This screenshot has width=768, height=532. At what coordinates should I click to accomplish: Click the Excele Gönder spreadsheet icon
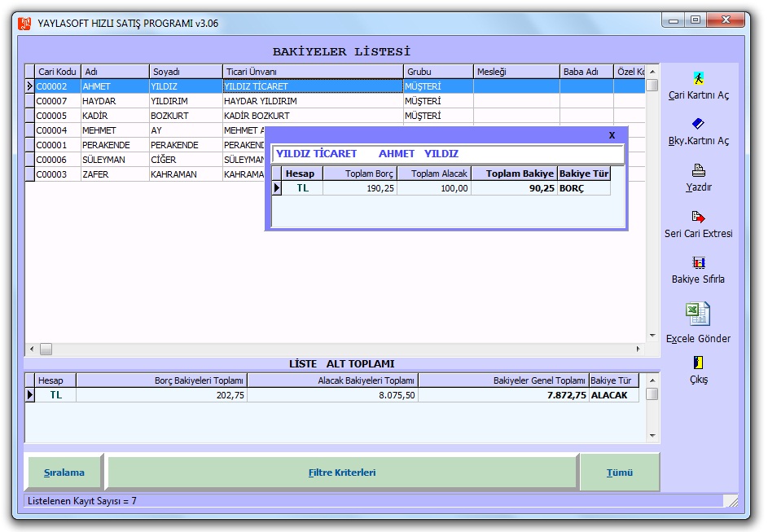click(697, 314)
